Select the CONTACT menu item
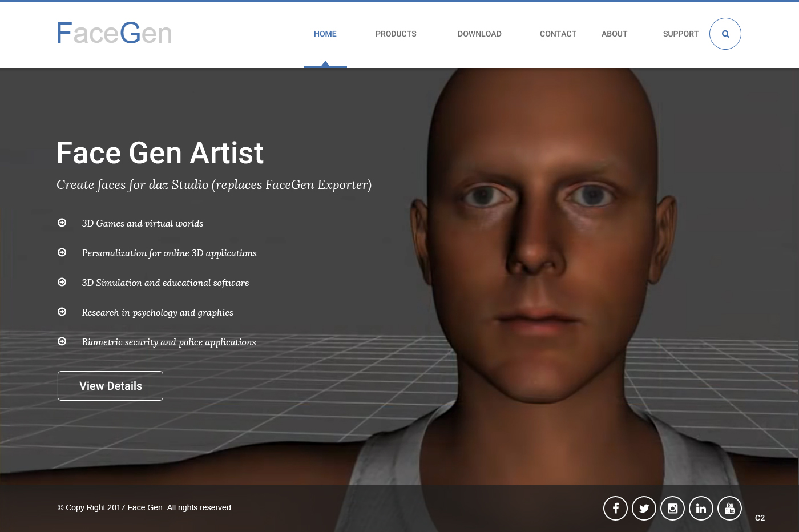 (x=558, y=34)
